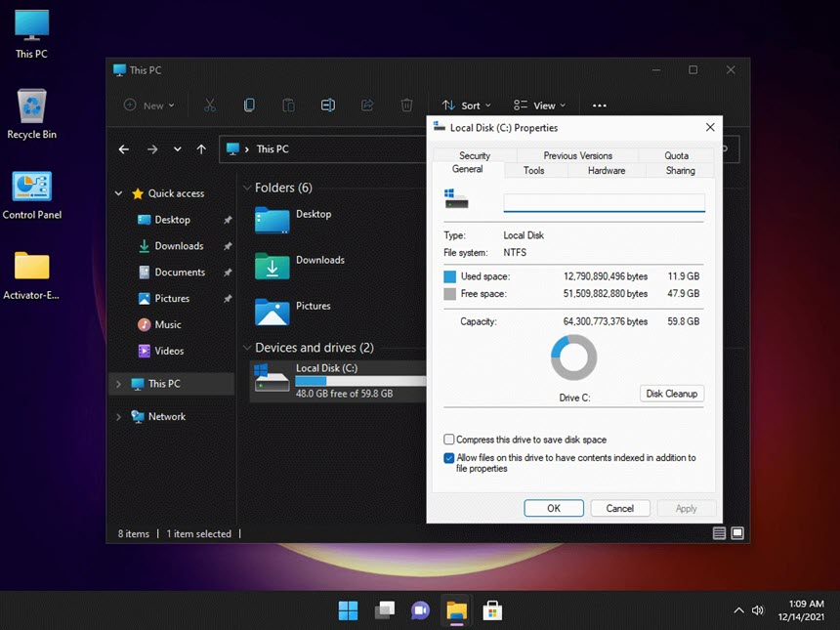840x630 pixels.
Task: Show hidden tray icons chevron
Action: (738, 610)
